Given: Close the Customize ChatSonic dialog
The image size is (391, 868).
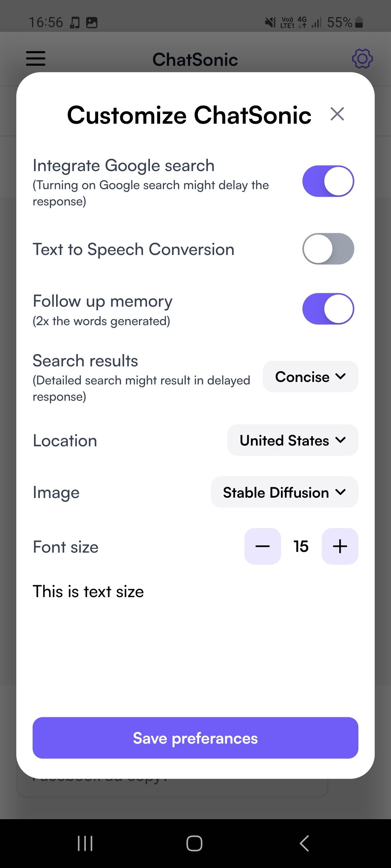Looking at the screenshot, I should click(337, 114).
